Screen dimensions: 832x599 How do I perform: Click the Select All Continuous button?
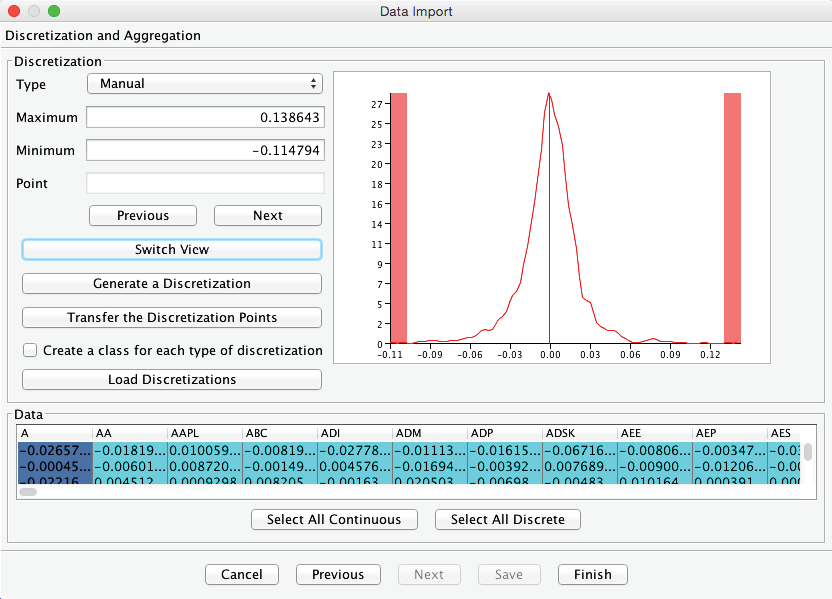[335, 519]
